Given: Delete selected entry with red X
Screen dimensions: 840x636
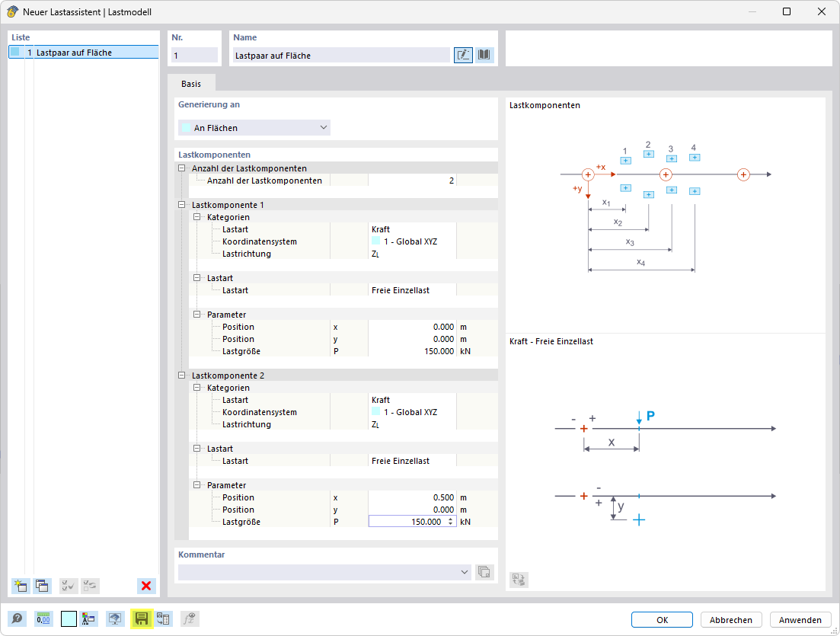Looking at the screenshot, I should (x=145, y=586).
